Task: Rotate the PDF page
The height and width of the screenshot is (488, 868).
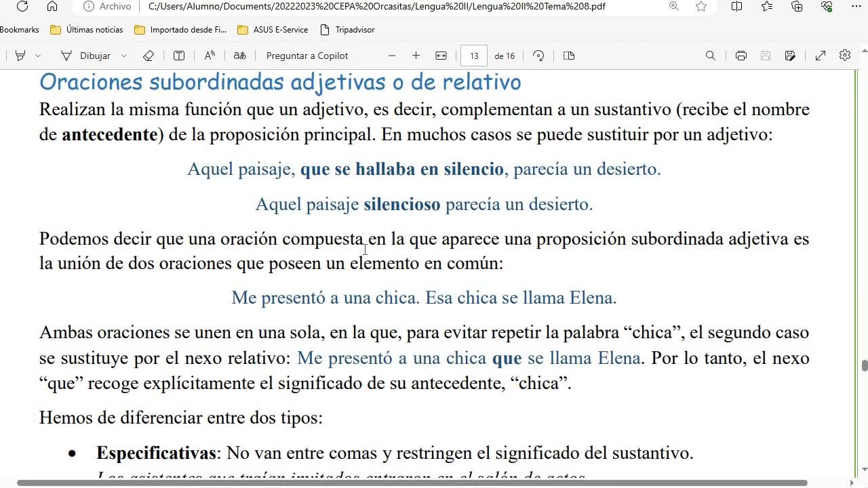Action: 538,56
